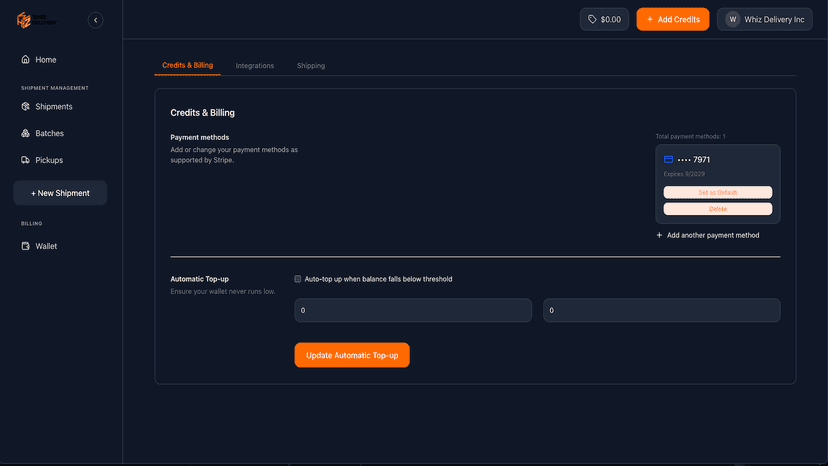Open the Whiz Delivery Inc account menu
The width and height of the screenshot is (828, 466).
pos(765,20)
